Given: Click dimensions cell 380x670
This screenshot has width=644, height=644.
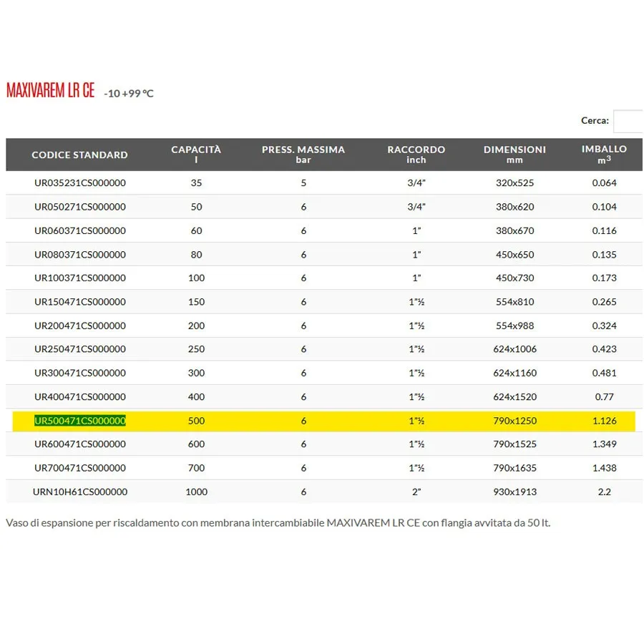Looking at the screenshot, I should pos(514,230).
